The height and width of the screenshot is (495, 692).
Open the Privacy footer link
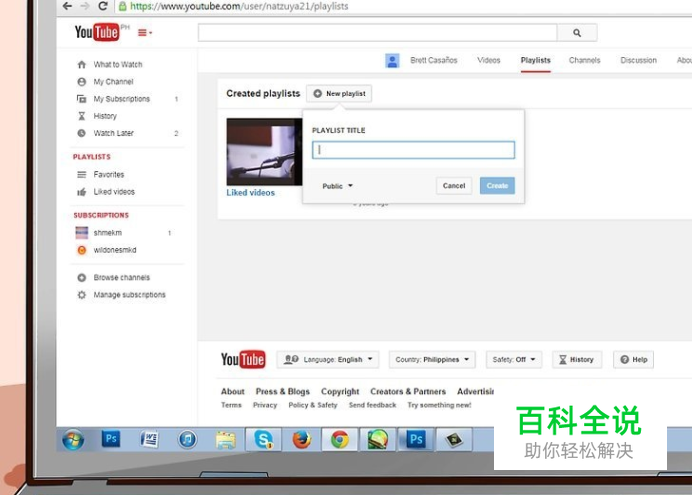click(x=265, y=405)
